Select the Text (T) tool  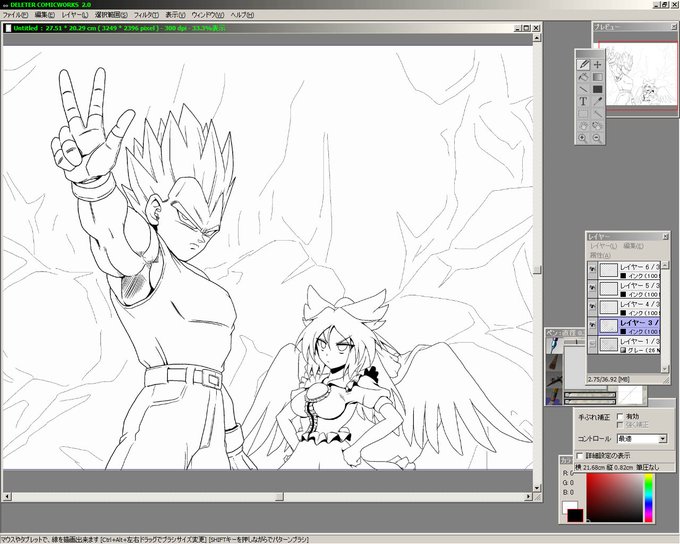(583, 102)
